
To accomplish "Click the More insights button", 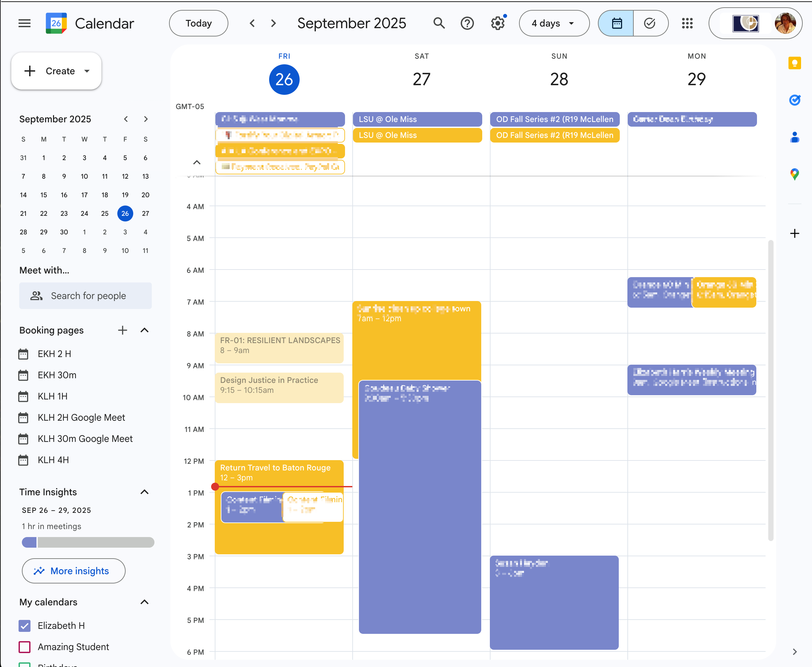I will pos(74,571).
